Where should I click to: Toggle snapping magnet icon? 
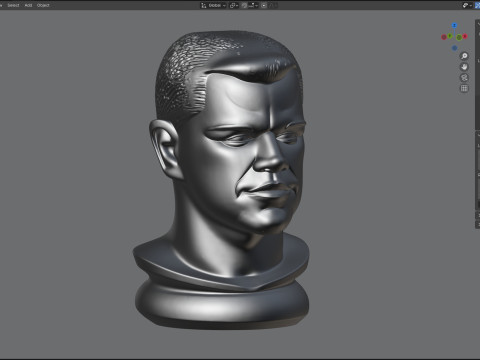(x=245, y=5)
